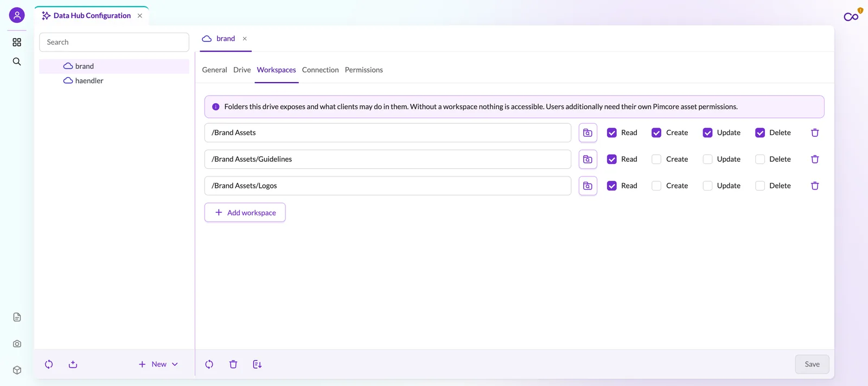Click the export upload icon below tree

click(x=73, y=364)
